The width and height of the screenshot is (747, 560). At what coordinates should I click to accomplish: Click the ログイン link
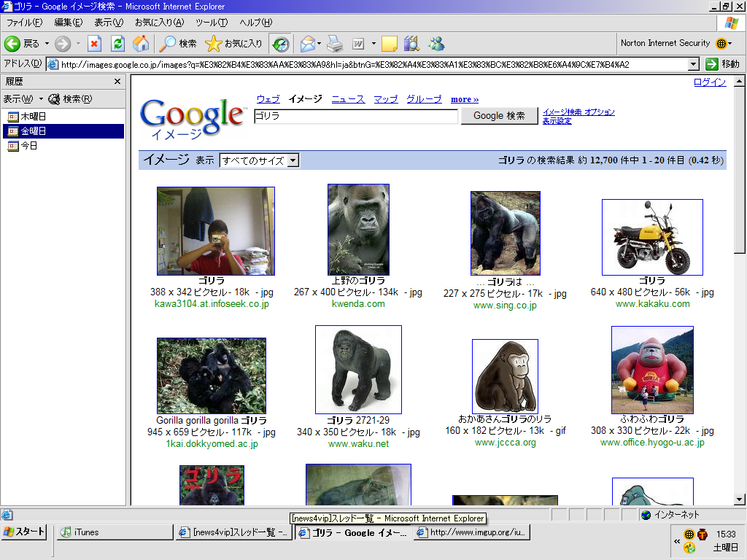coord(710,82)
